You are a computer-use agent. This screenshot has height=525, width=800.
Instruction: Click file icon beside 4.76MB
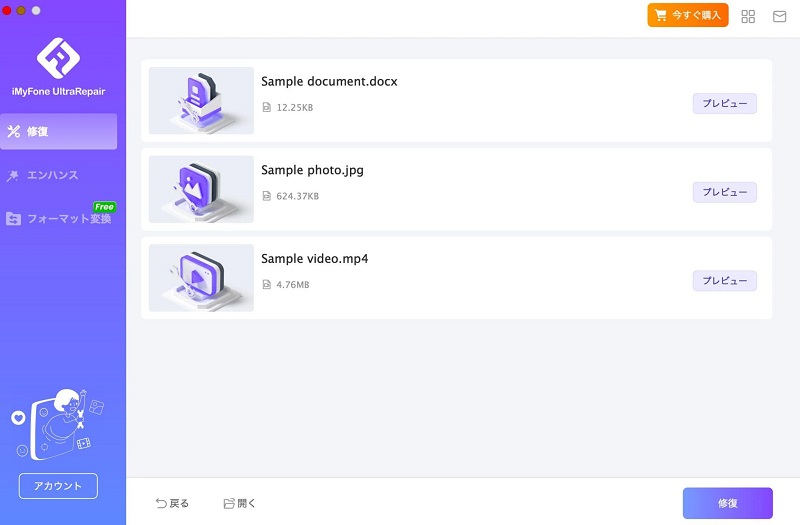coord(266,284)
